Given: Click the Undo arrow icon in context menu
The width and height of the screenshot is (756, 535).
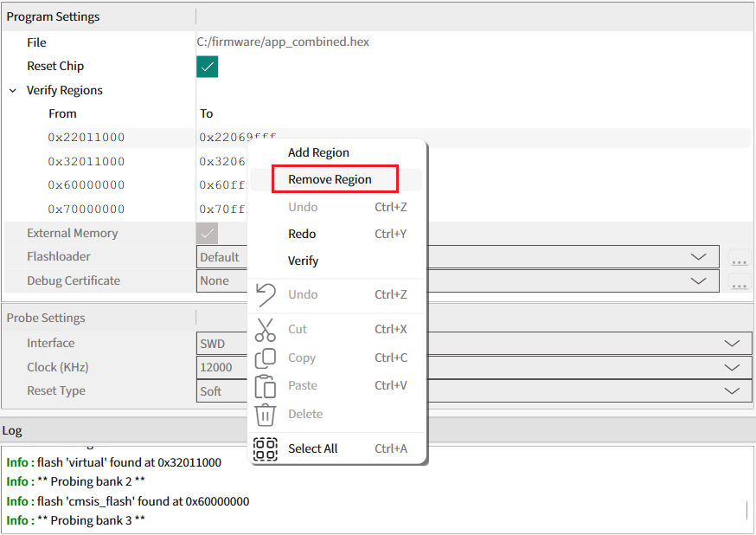Looking at the screenshot, I should pyautogui.click(x=266, y=295).
